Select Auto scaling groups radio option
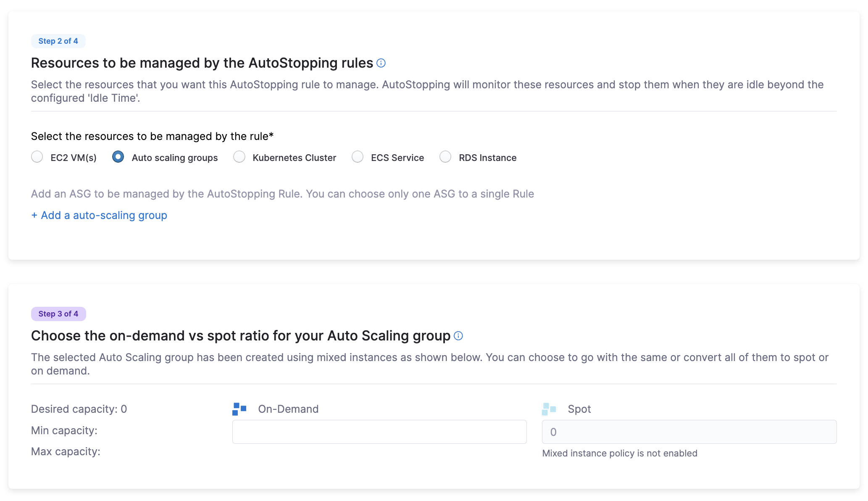The width and height of the screenshot is (868, 501). (118, 157)
